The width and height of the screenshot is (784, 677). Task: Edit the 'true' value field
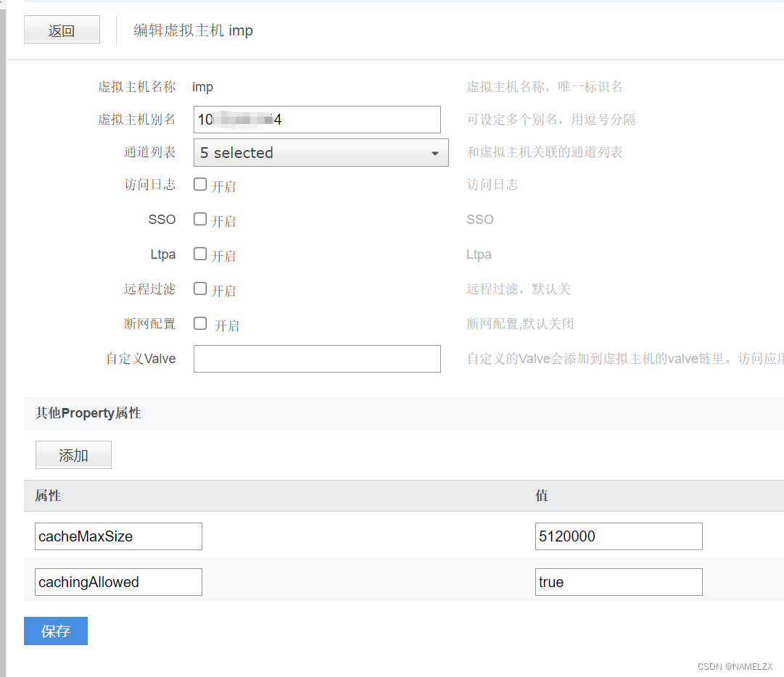click(x=619, y=582)
